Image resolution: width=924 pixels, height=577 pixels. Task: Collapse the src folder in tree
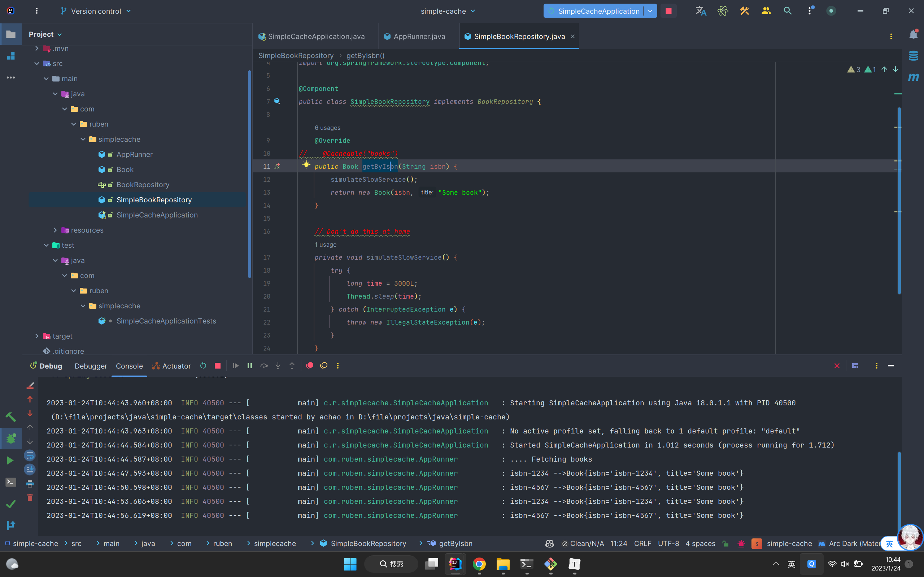[x=37, y=63]
